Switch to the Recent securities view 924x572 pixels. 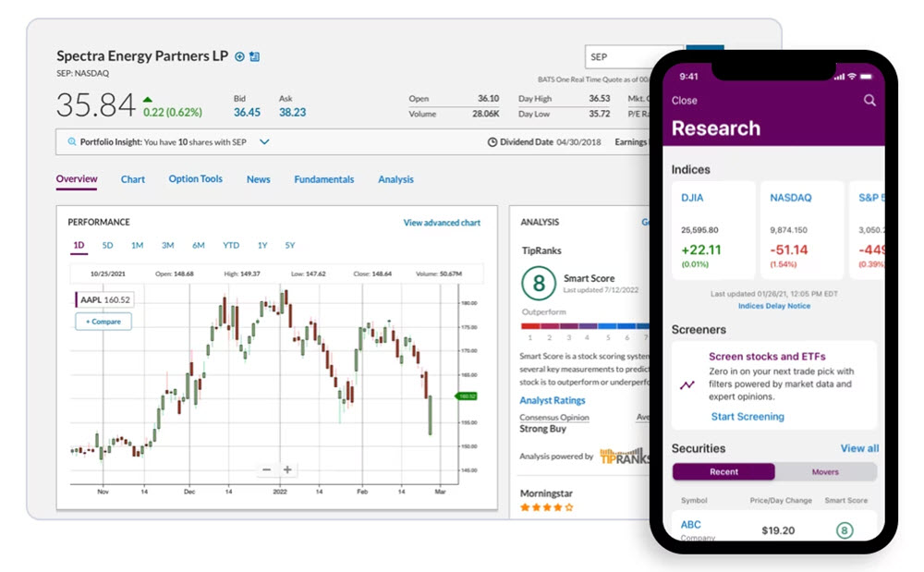pyautogui.click(x=723, y=471)
